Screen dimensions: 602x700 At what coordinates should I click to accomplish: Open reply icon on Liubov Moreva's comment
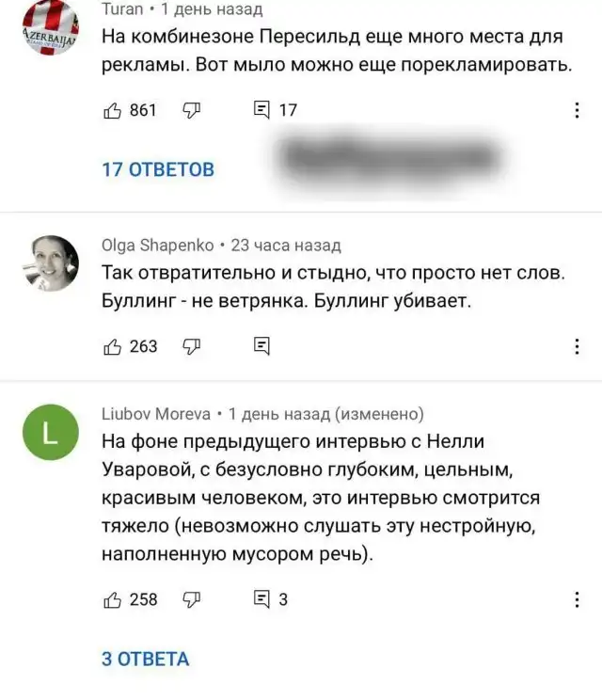pos(262,598)
